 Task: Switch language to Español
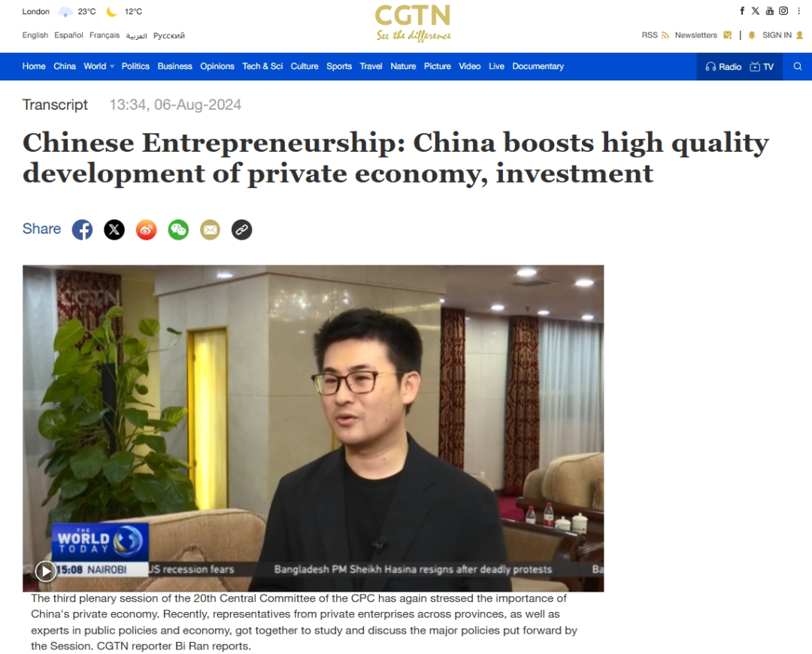68,35
